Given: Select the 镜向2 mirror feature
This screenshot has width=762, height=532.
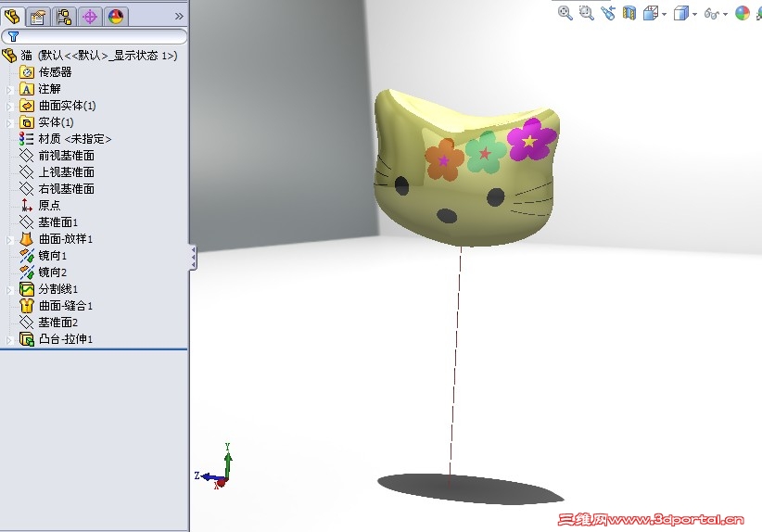Looking at the screenshot, I should click(x=44, y=272).
